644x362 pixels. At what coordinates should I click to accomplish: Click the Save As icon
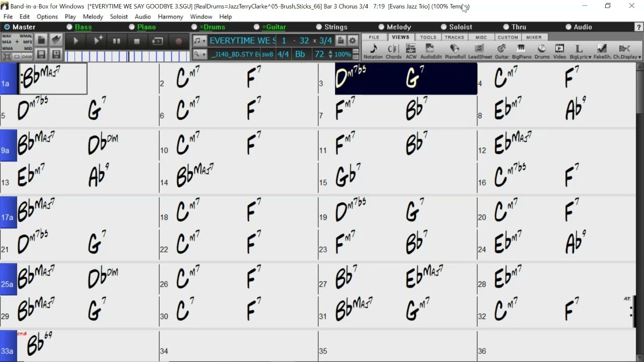(56, 54)
